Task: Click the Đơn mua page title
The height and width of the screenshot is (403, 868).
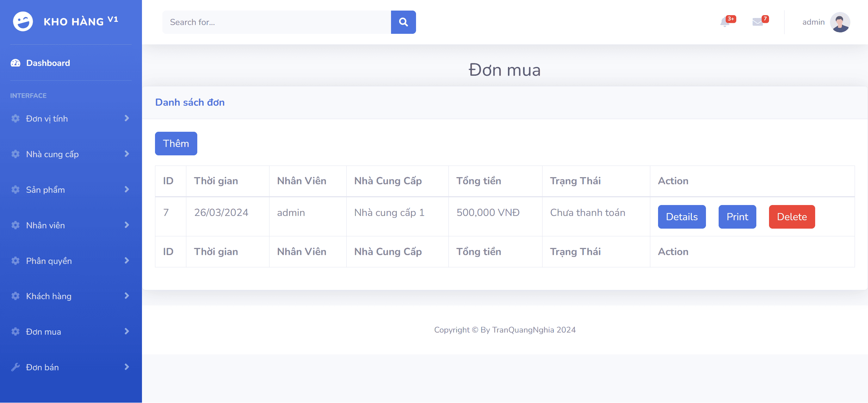Action: coord(504,70)
